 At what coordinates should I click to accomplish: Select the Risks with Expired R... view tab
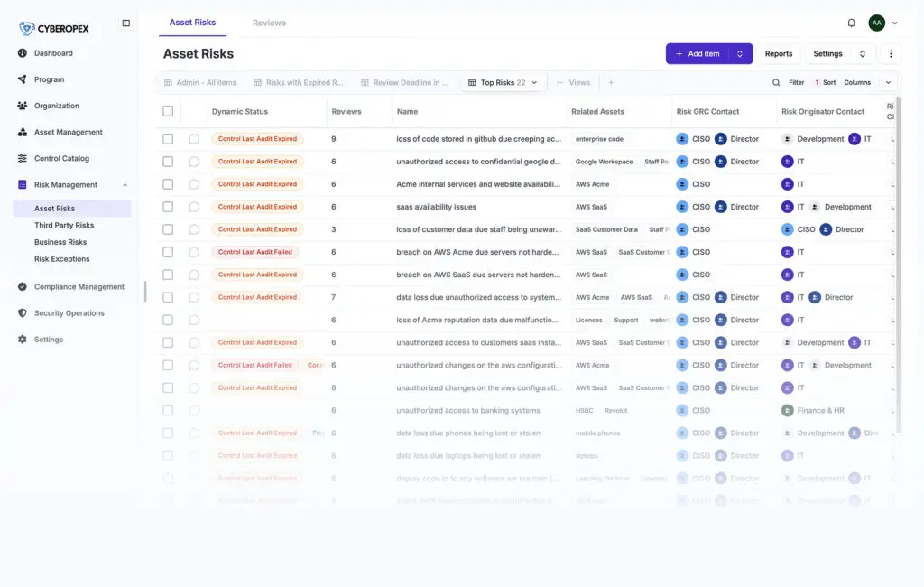[x=299, y=82]
